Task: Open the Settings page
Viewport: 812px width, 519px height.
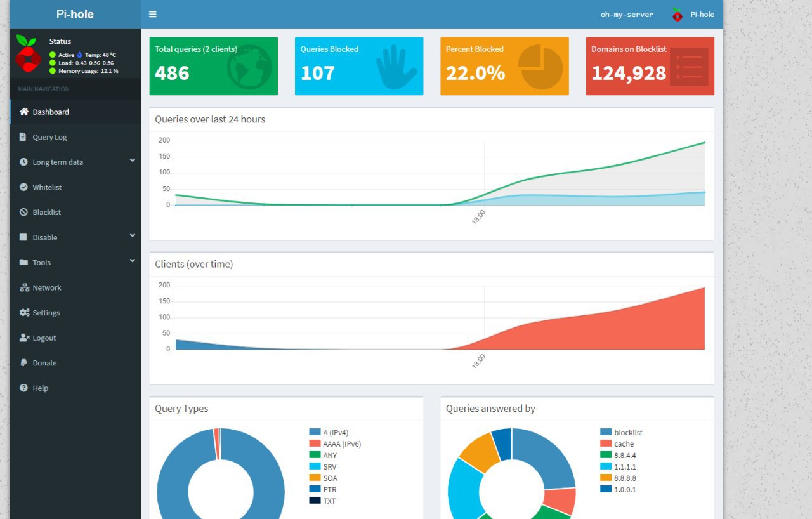Action: point(75,313)
